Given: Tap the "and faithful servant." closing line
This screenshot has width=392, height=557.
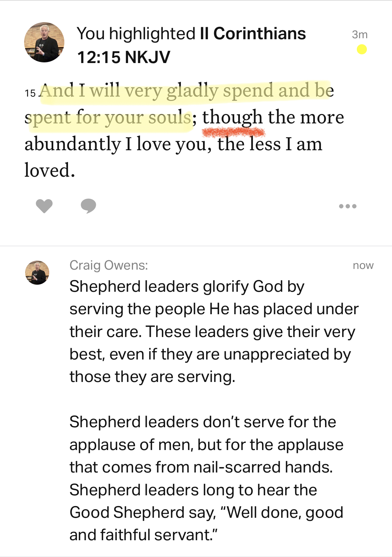Looking at the screenshot, I should [143, 535].
